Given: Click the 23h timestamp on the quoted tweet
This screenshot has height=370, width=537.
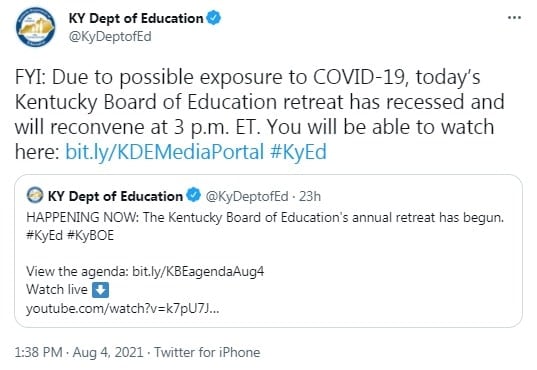Looking at the screenshot, I should [310, 196].
